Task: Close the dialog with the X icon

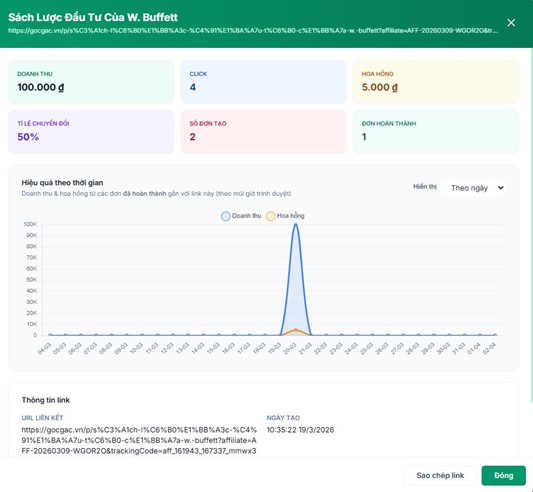Action: point(511,23)
